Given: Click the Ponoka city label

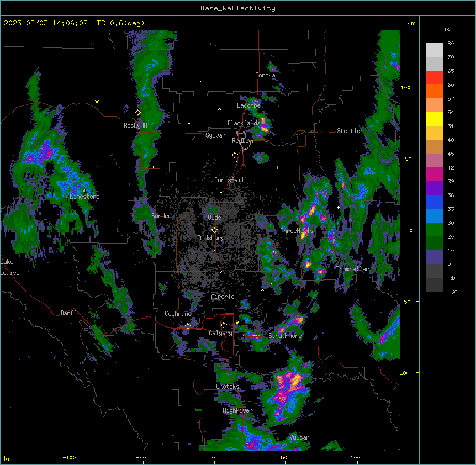Looking at the screenshot, I should (265, 75).
